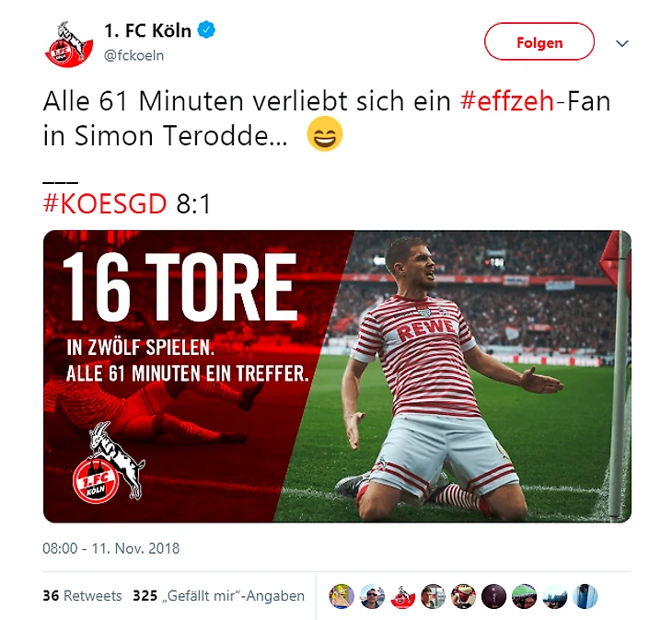Open the liker avatar showing a mascot character
The height and width of the screenshot is (620, 672).
pyautogui.click(x=463, y=596)
